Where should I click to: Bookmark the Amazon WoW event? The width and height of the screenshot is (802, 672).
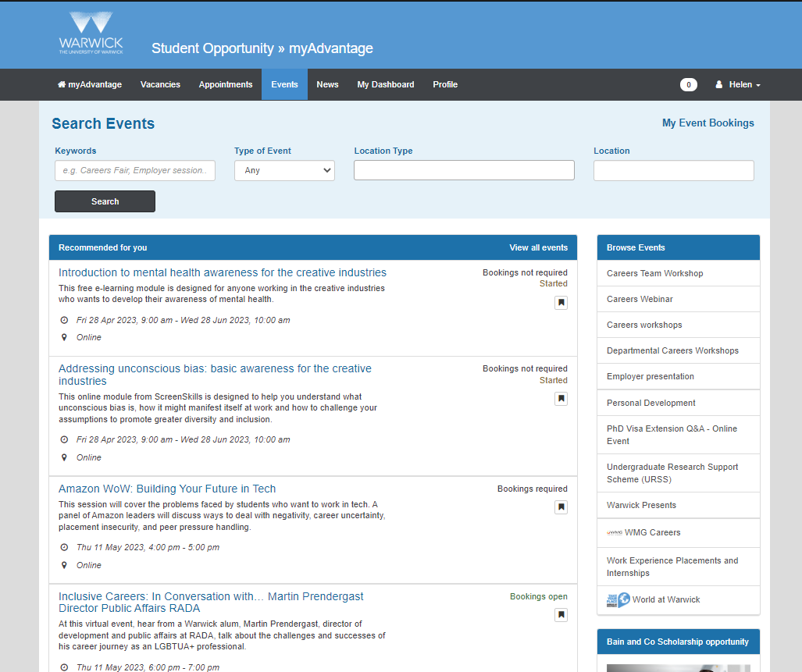[561, 507]
